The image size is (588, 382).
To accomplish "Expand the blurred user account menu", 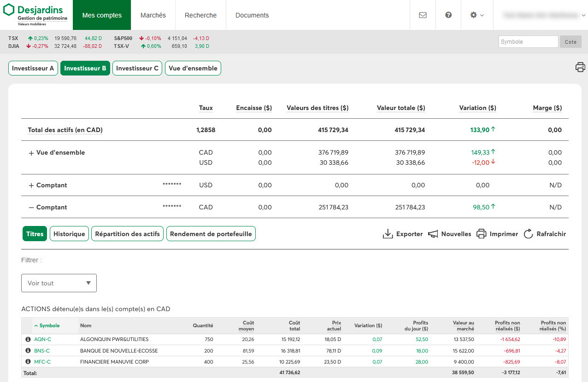I will [x=544, y=15].
